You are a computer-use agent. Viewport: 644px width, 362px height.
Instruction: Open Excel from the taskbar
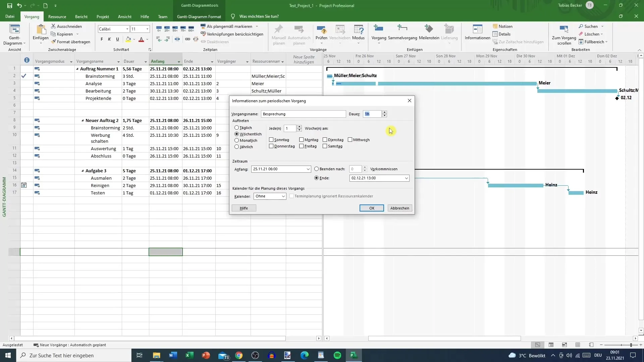(189, 355)
